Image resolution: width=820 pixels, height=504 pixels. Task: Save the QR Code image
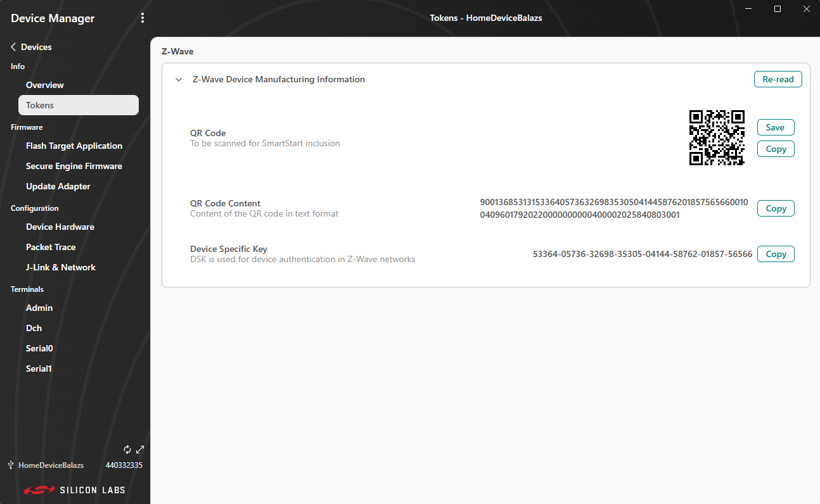[x=776, y=127]
